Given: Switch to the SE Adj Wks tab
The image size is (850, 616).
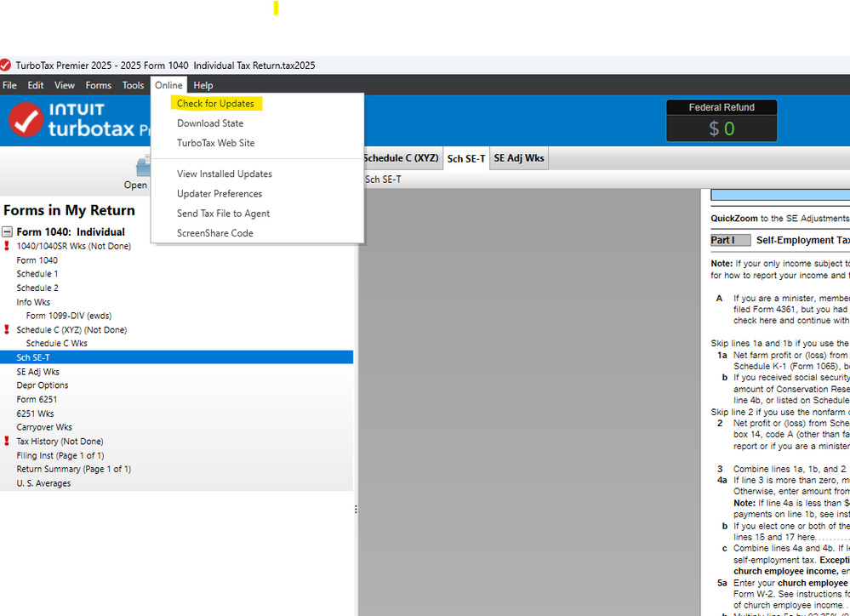Looking at the screenshot, I should (518, 157).
